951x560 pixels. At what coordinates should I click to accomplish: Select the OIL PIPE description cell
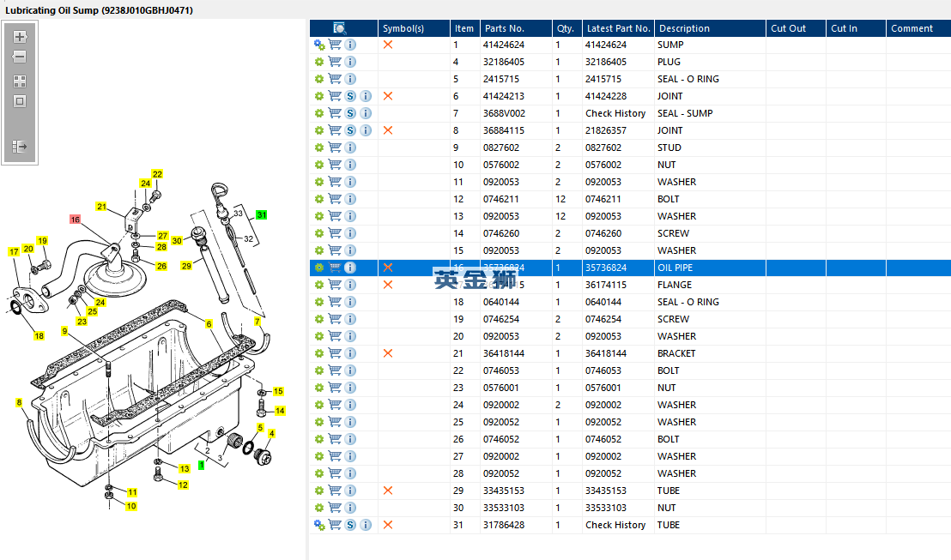pyautogui.click(x=675, y=268)
